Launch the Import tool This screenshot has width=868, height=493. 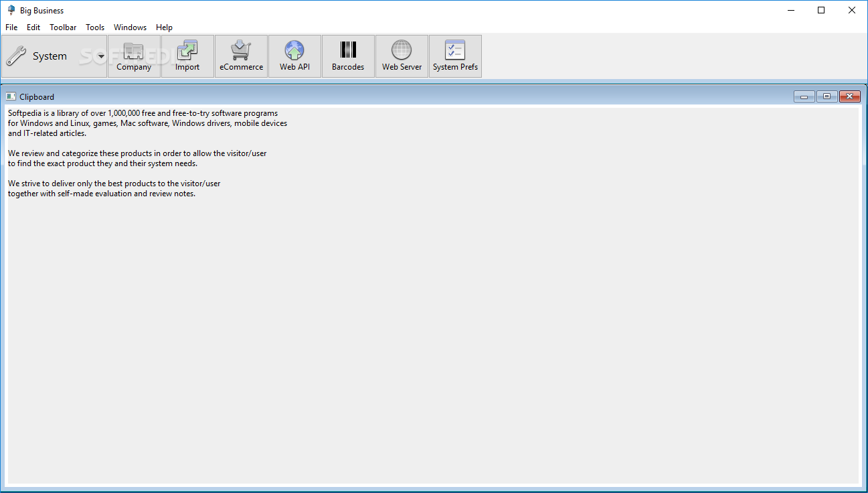pos(187,56)
